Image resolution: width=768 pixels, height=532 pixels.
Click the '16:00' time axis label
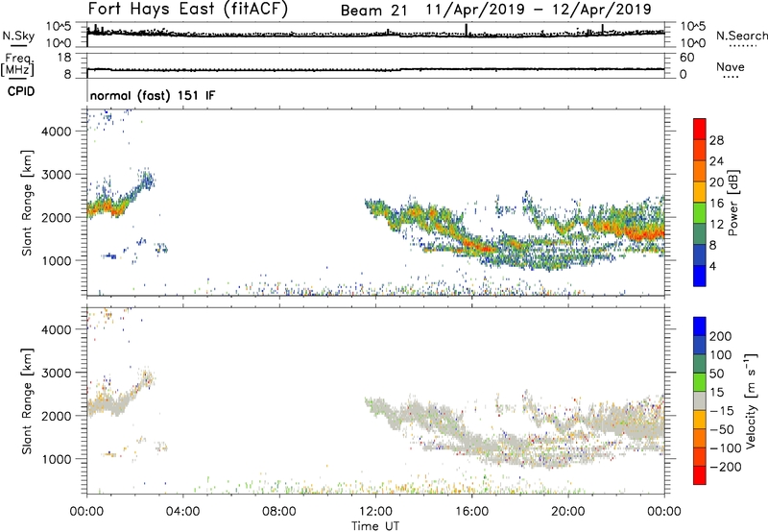click(x=471, y=512)
